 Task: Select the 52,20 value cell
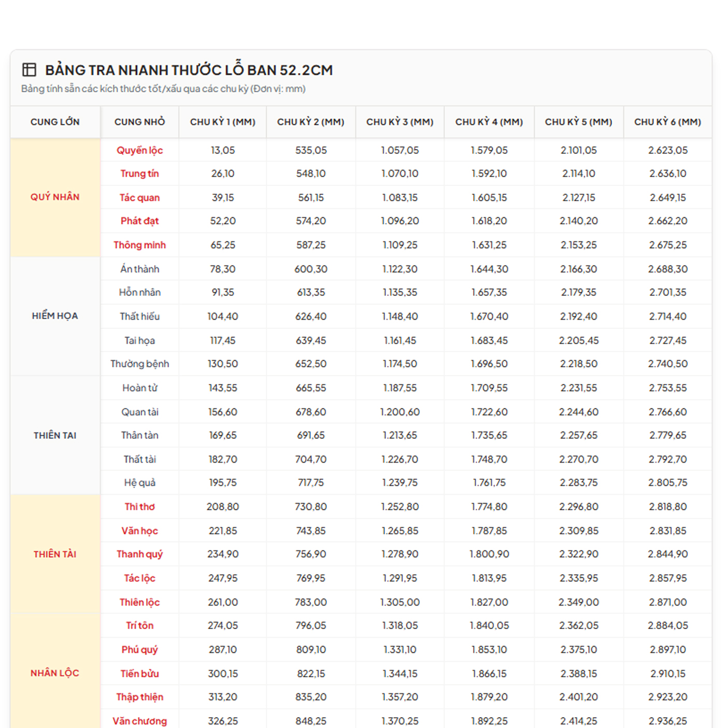click(x=223, y=221)
